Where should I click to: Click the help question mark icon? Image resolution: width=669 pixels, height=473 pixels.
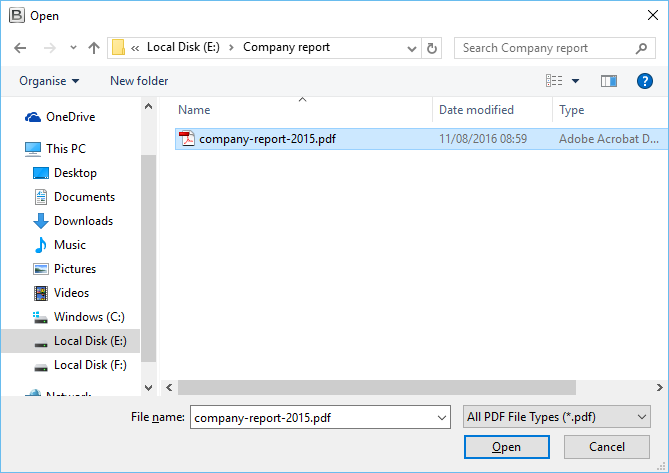click(x=645, y=81)
